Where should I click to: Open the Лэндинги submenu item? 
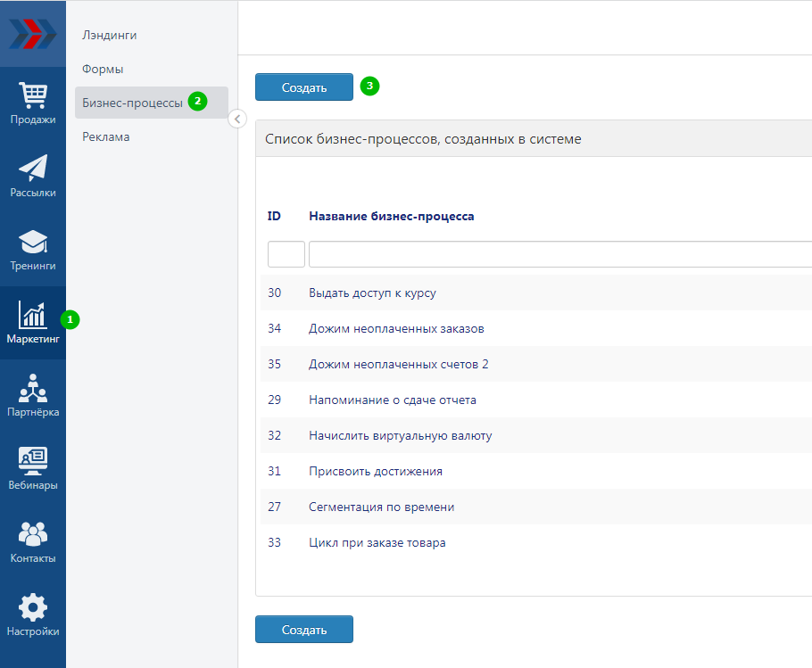coord(110,35)
